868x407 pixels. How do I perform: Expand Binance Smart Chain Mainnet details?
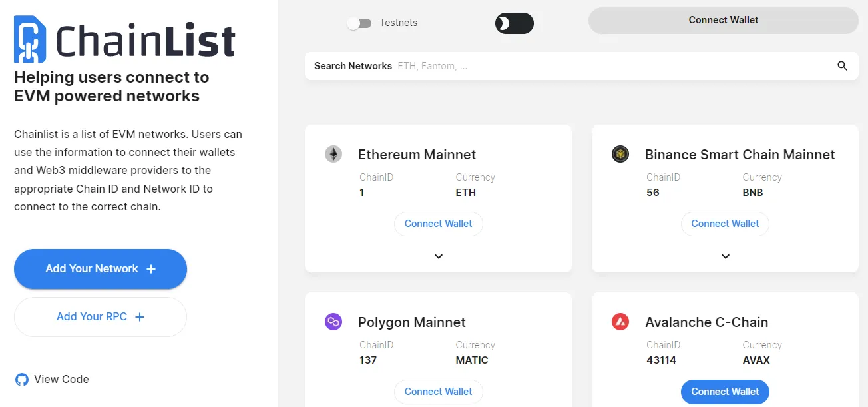725,256
